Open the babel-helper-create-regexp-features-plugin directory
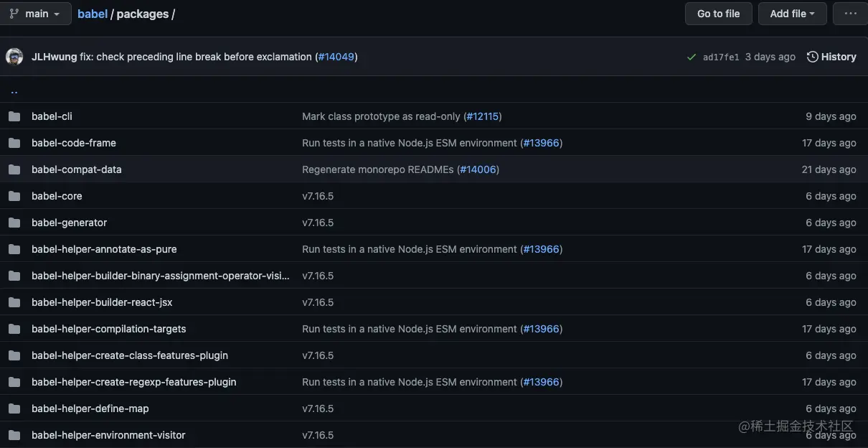This screenshot has width=868, height=448. pos(134,382)
